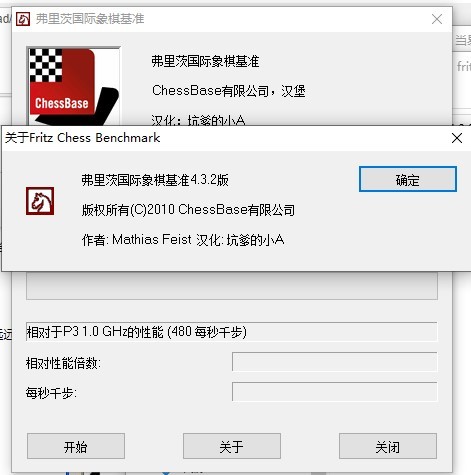Click the 版权所有(C)2010 ChessBase copyright line
The width and height of the screenshot is (471, 475).
188,210
